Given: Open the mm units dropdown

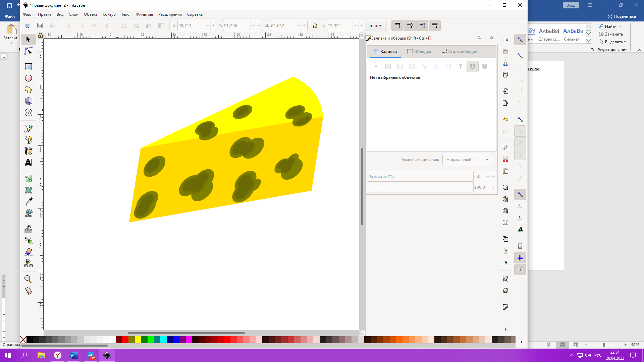Looking at the screenshot, I should point(376,25).
